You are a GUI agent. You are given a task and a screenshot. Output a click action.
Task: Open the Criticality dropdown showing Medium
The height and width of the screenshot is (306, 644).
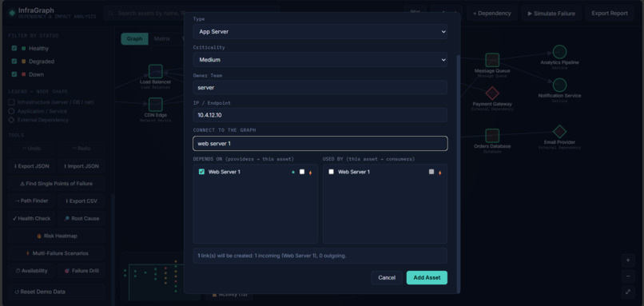[320, 60]
